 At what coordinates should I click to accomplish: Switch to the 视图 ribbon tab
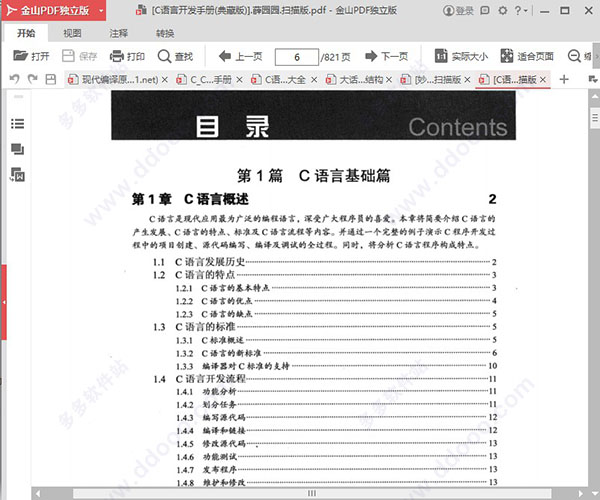point(72,33)
